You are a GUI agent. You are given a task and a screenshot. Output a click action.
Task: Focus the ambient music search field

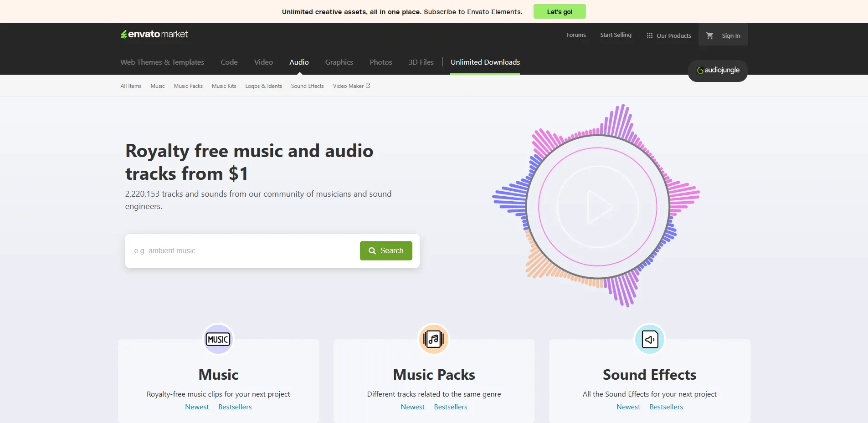click(242, 251)
